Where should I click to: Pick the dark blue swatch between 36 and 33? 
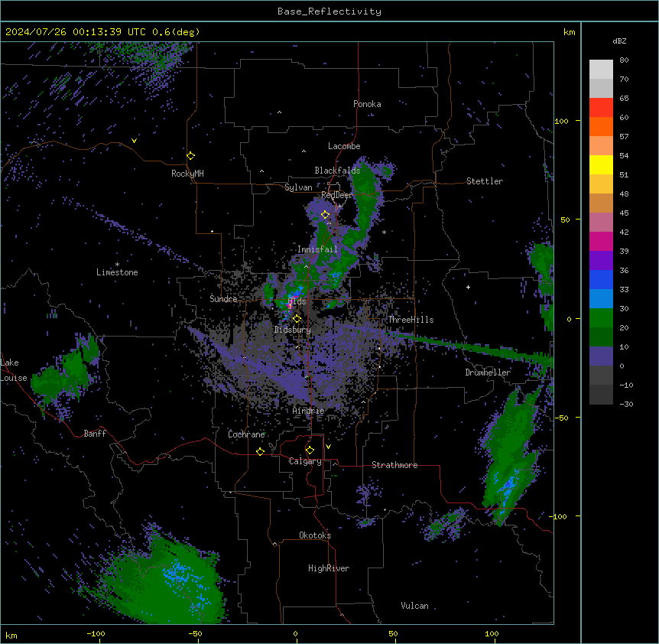[601, 279]
